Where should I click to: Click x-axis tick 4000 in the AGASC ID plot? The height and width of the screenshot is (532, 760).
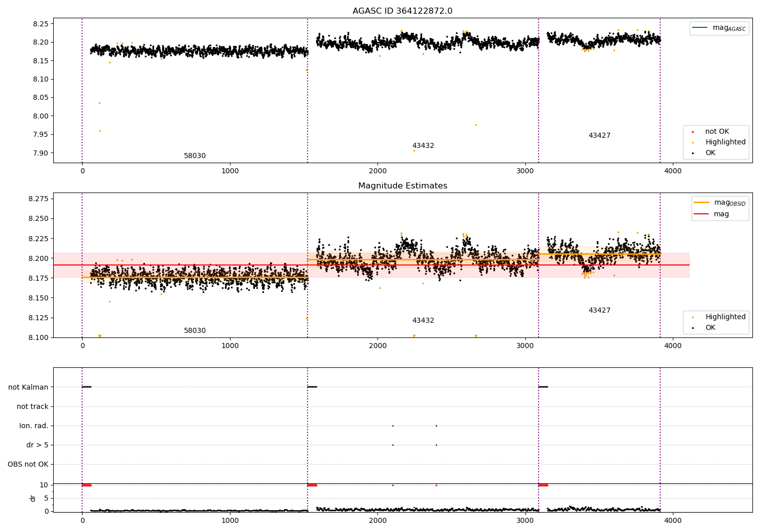673,171
